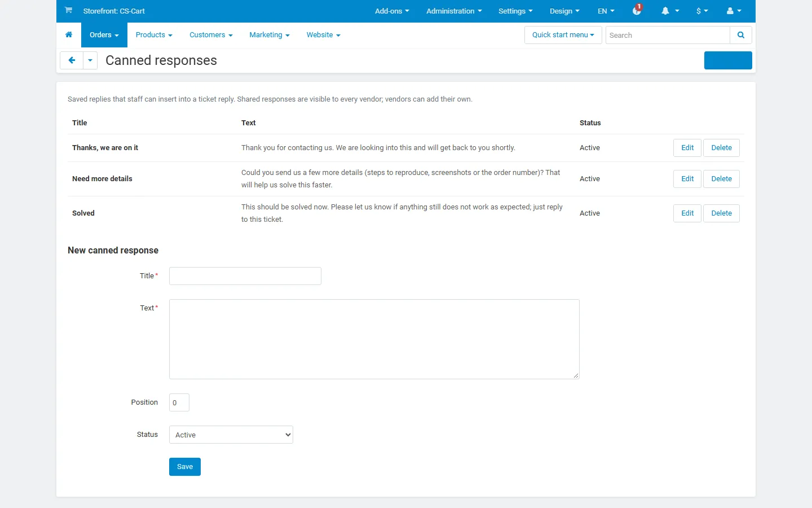Click into the Text textarea
The height and width of the screenshot is (508, 812).
click(374, 339)
